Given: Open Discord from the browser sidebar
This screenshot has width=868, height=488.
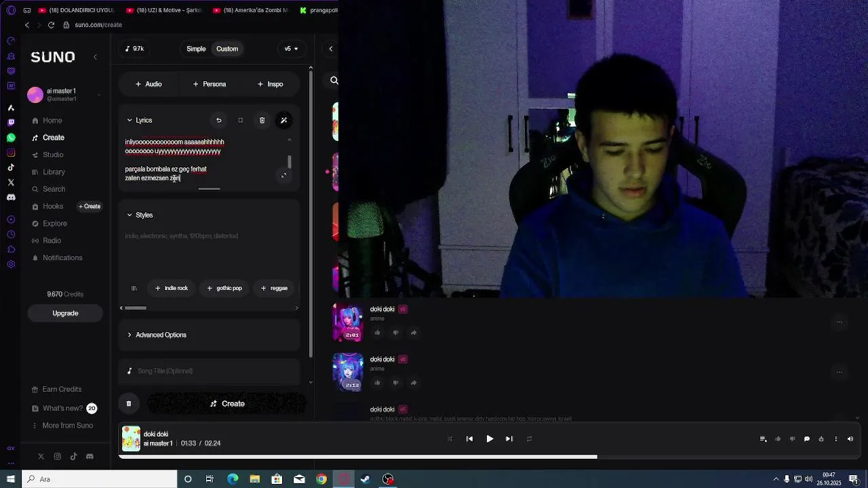Looking at the screenshot, I should click(x=11, y=197).
